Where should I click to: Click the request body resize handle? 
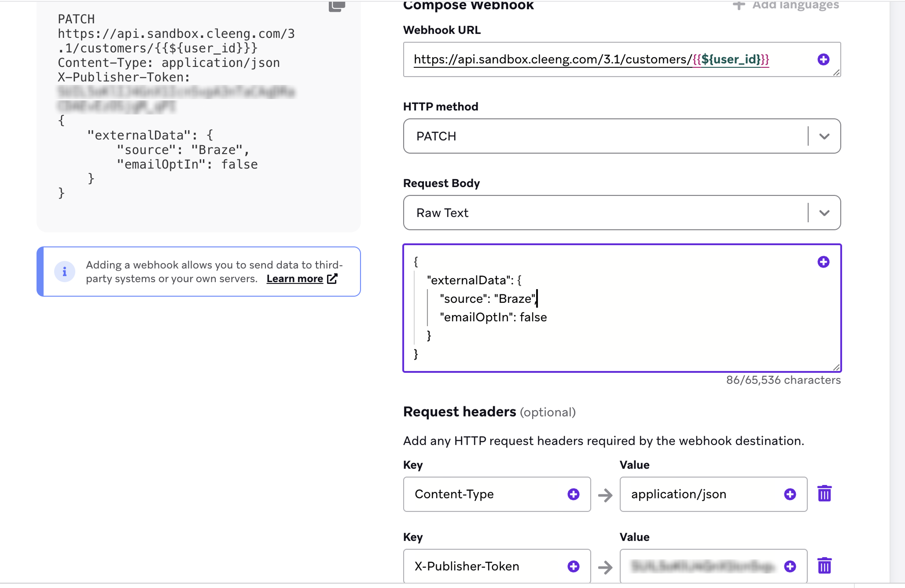tap(836, 367)
